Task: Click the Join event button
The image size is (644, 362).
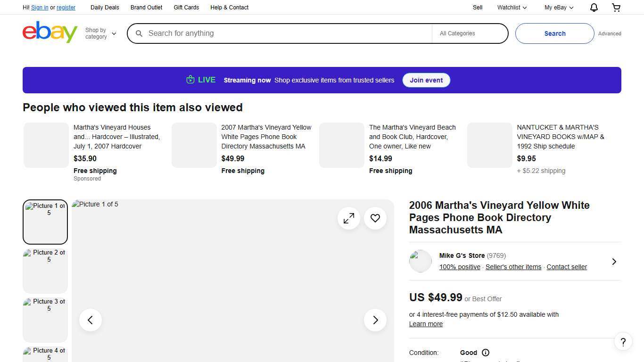Action: click(426, 80)
